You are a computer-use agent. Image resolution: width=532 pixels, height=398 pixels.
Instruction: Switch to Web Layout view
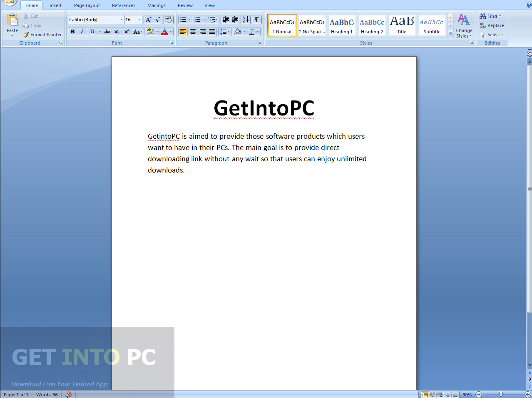point(440,395)
